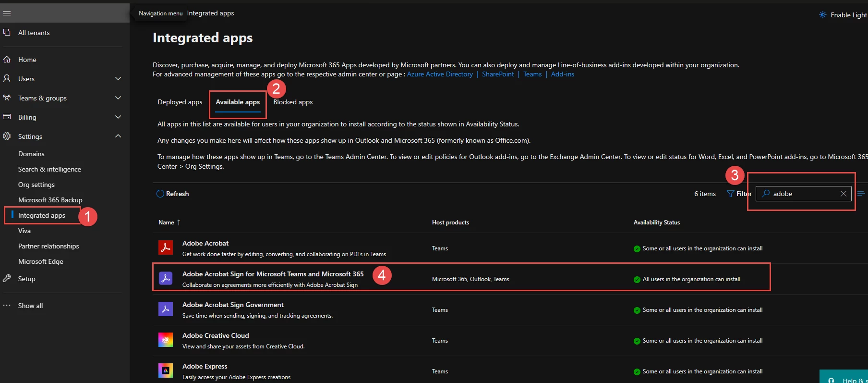The image size is (868, 383).
Task: Sort by Name column arrow
Action: (x=179, y=222)
